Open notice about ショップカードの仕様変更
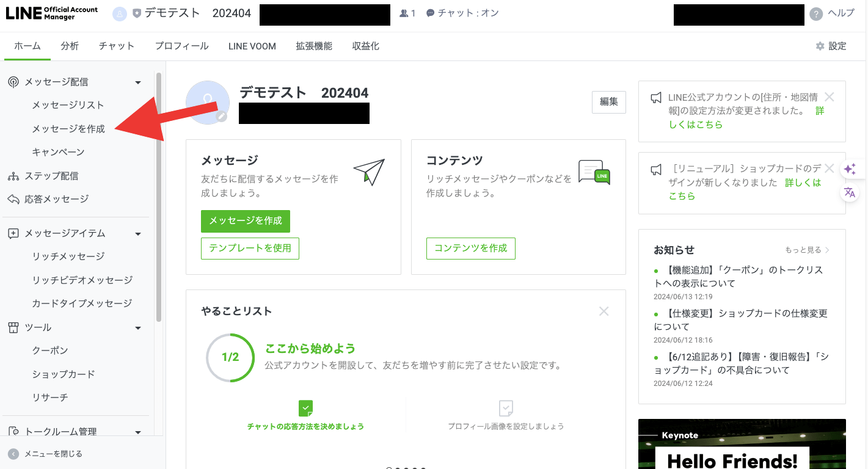The height and width of the screenshot is (469, 868). click(740, 320)
